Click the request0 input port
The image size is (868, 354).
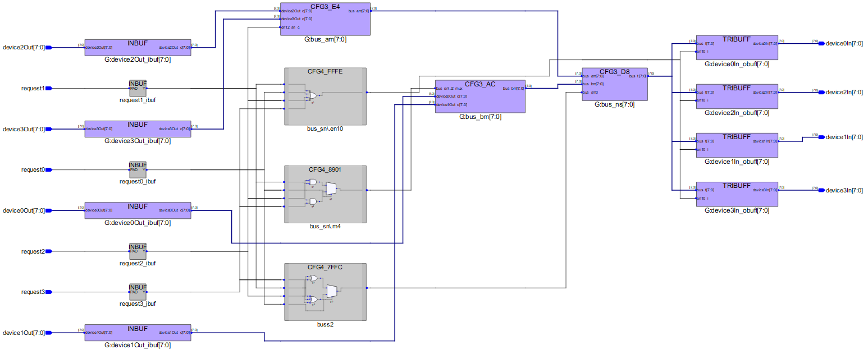pyautogui.click(x=36, y=169)
